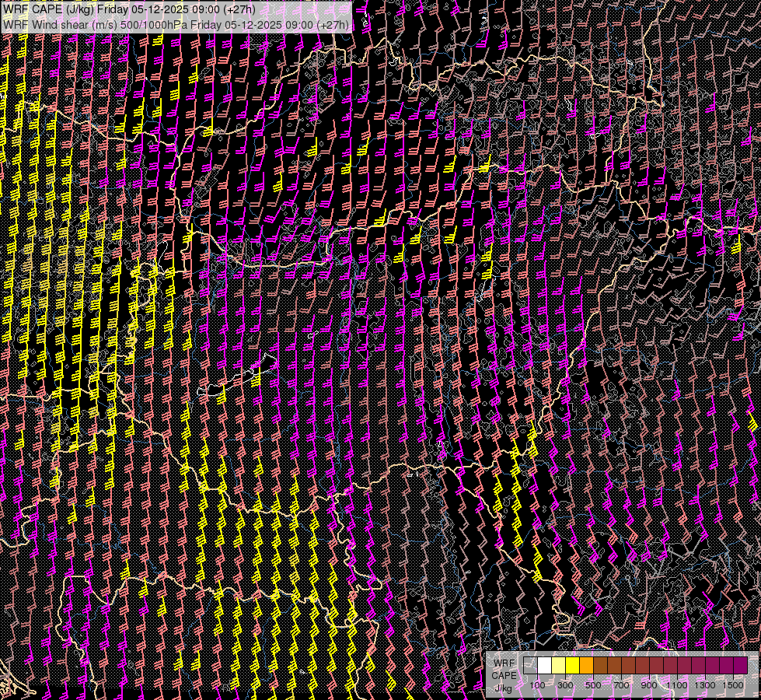Viewport: 761px width, 700px height.
Task: Click the 1100 legend scale label
Action: pyautogui.click(x=677, y=685)
